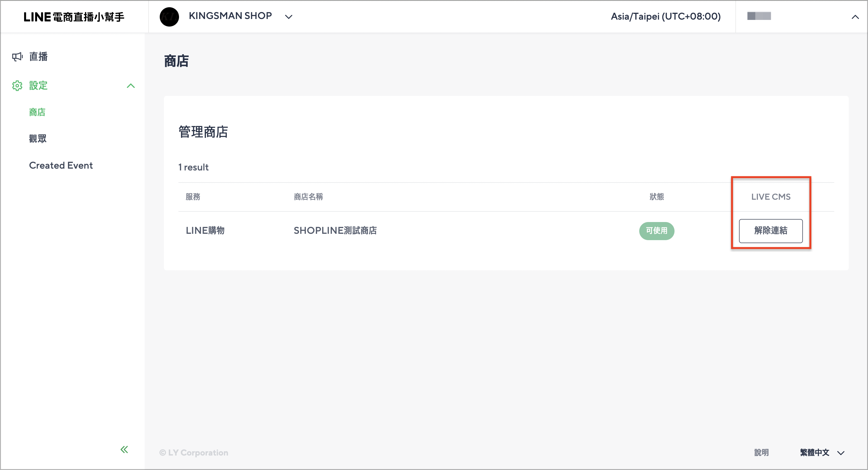Image resolution: width=868 pixels, height=470 pixels.
Task: Collapse the 設定 menu chevron
Action: point(131,86)
